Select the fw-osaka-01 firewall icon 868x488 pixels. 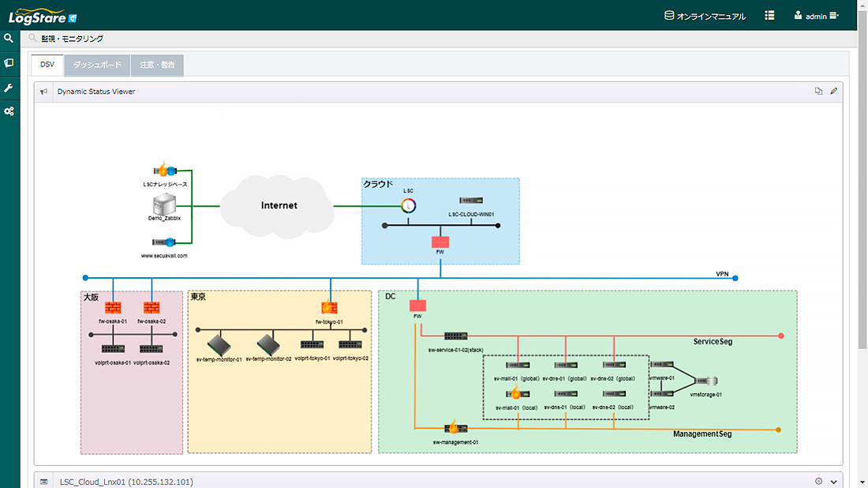[x=113, y=307]
